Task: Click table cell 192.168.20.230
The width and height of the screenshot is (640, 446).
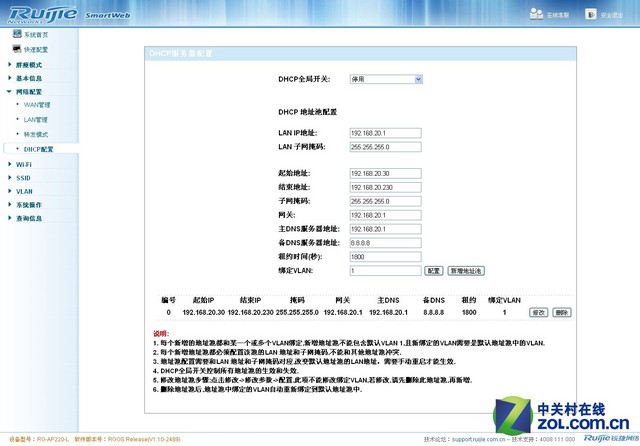Action: click(x=250, y=313)
